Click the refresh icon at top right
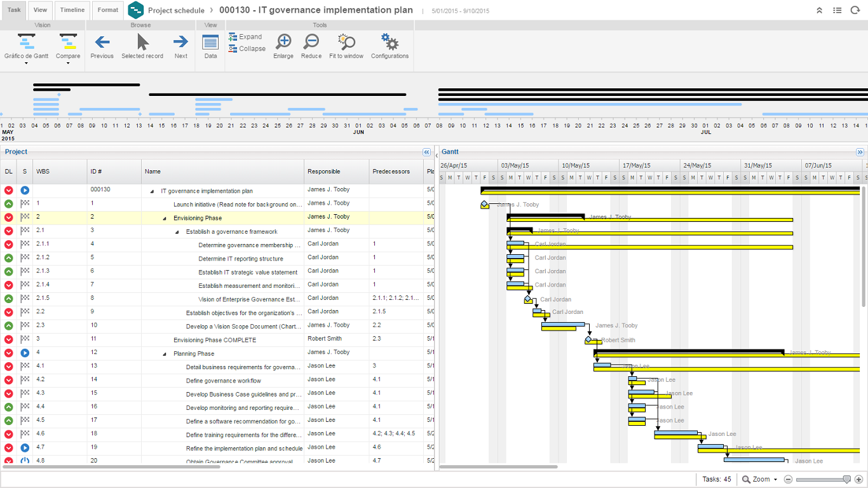This screenshot has height=488, width=868. tap(855, 10)
